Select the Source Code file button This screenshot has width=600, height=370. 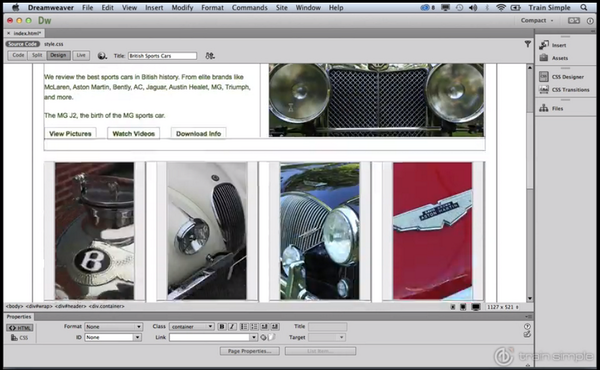[23, 44]
